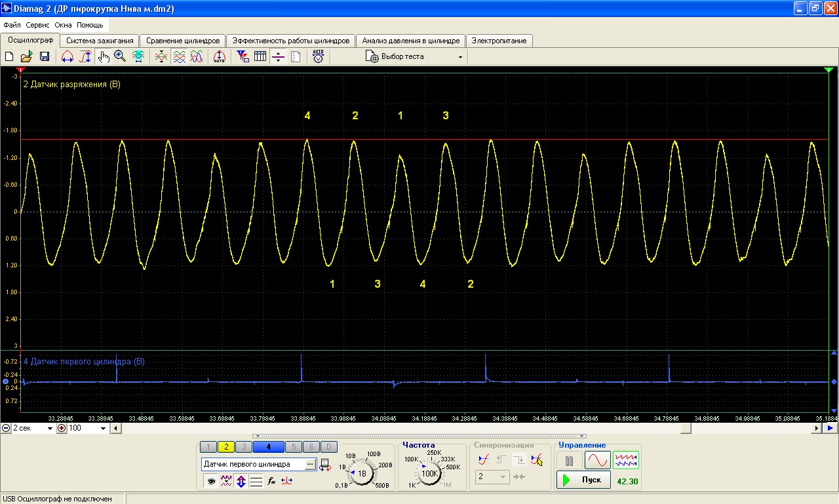Open the fx function icon
This screenshot has width=839, height=504.
pyautogui.click(x=271, y=481)
